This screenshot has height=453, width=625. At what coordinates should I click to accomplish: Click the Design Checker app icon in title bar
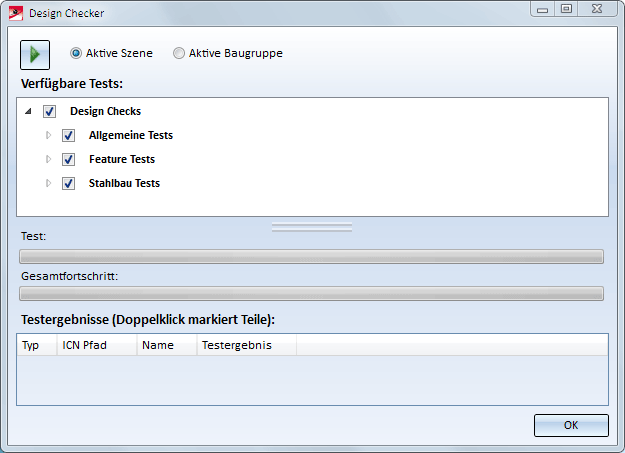(x=16, y=13)
